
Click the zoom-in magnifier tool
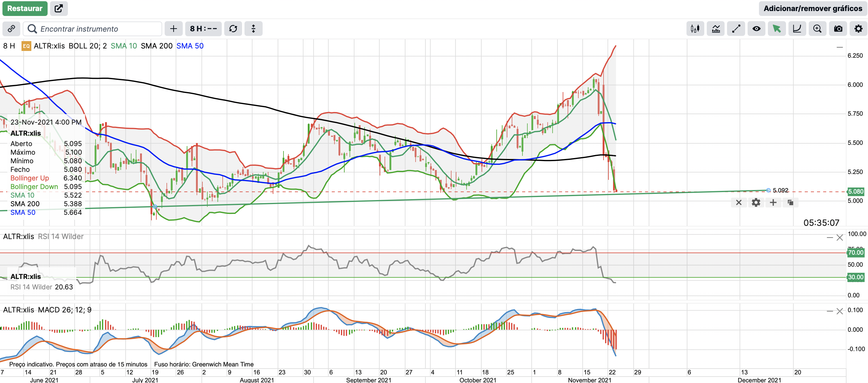point(817,29)
